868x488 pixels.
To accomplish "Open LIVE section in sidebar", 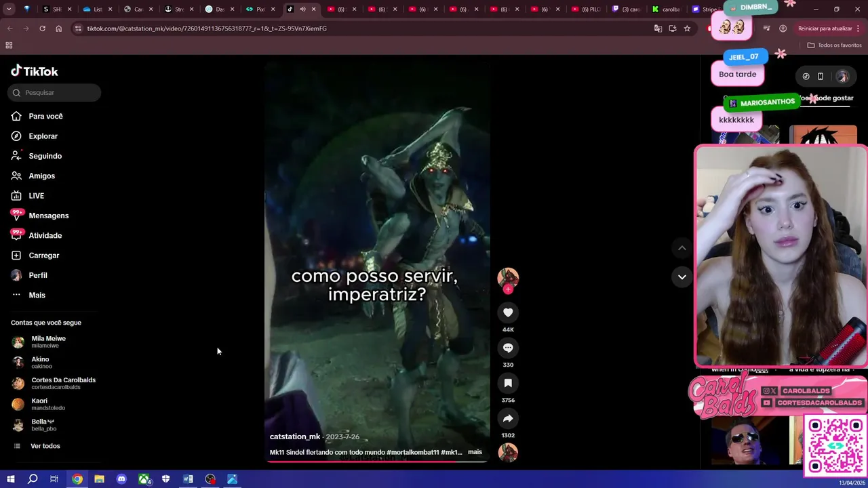I will (x=28, y=195).
